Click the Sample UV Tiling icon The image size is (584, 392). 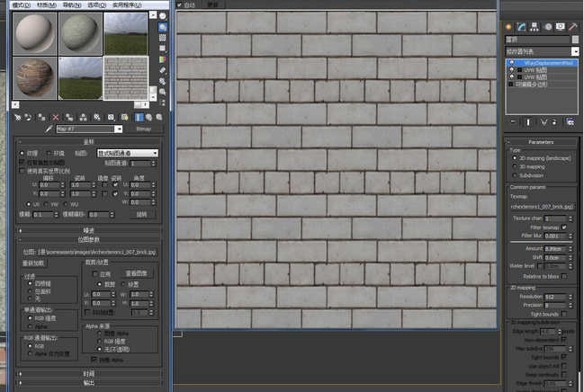(163, 49)
